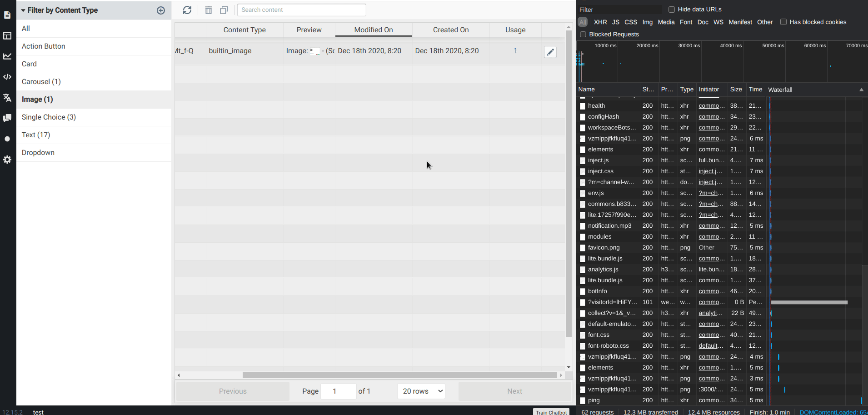This screenshot has width=868, height=415.
Task: Open the translation icon in sidebar
Action: coord(7,98)
